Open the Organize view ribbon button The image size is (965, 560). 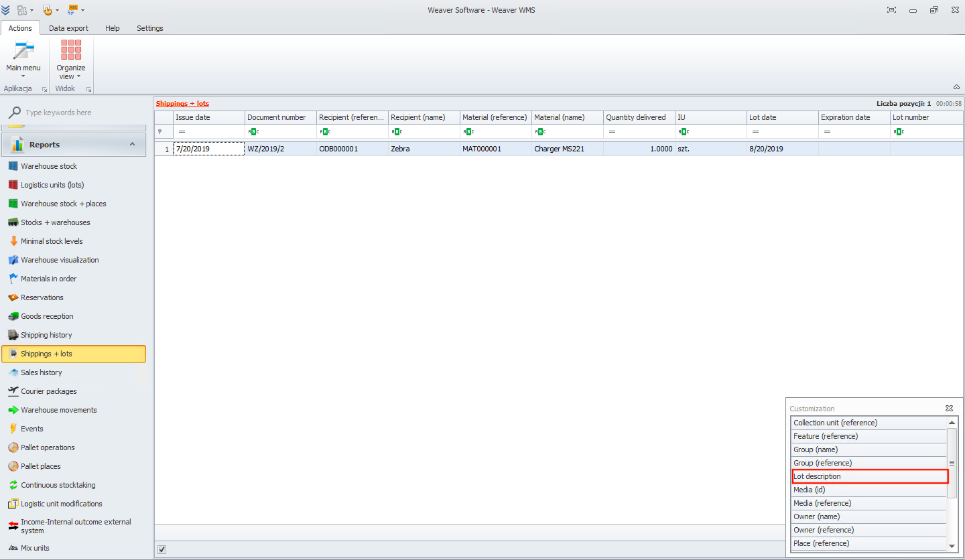(71, 60)
